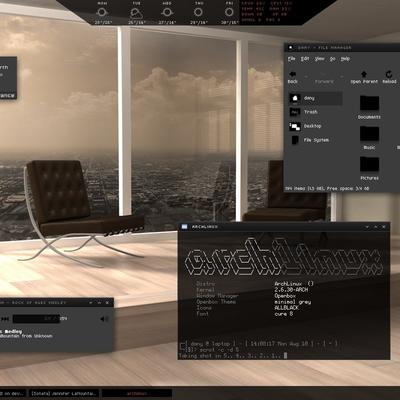Click the Thursday sun weather icon
This screenshot has height=400, width=400.
click(198, 13)
